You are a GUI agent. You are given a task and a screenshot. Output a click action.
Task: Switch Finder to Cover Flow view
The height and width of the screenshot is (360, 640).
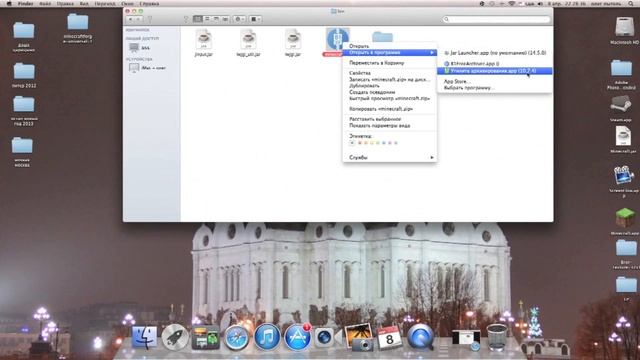(x=225, y=19)
